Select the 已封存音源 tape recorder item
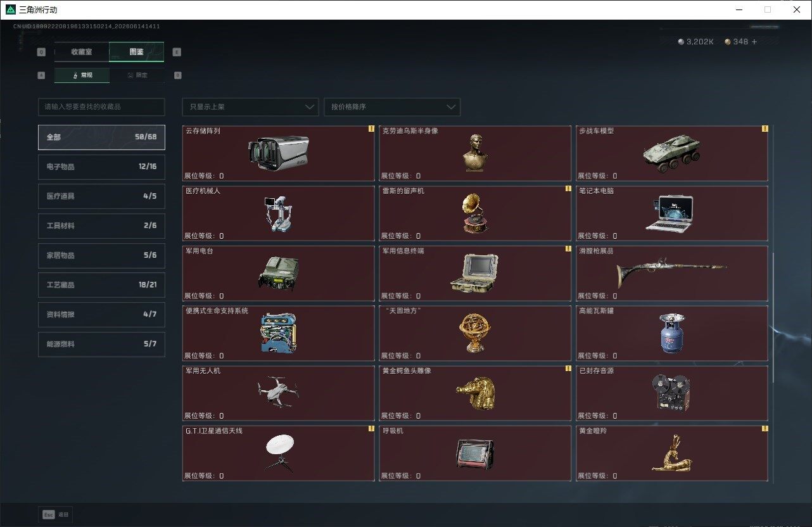The image size is (812, 527). pos(672,393)
